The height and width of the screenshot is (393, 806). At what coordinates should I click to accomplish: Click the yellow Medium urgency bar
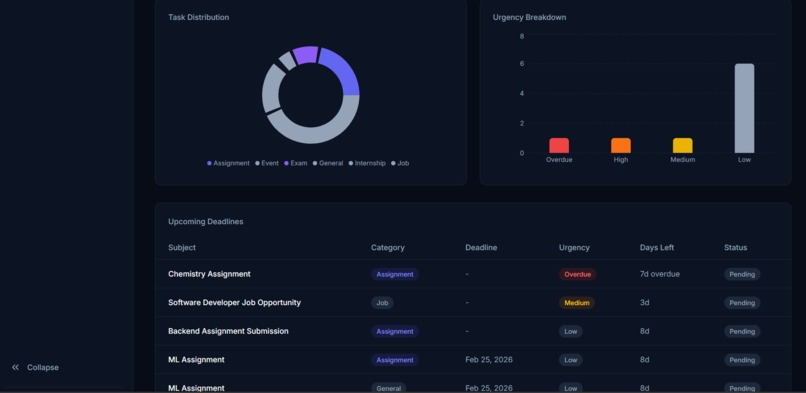tap(682, 145)
